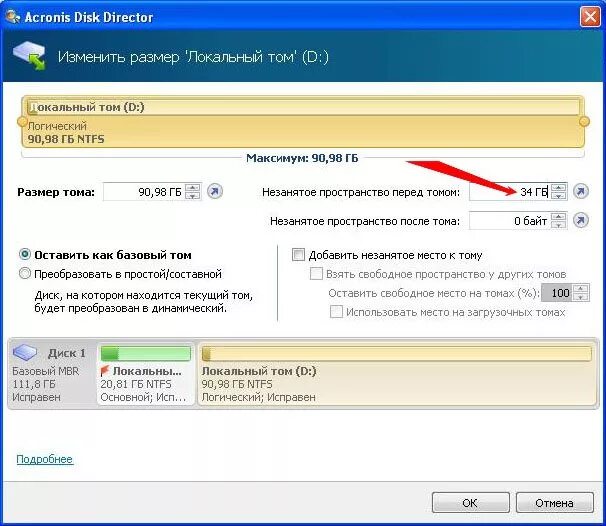Select the Локальны... 20,81 ГБ NTFS partition

pyautogui.click(x=146, y=374)
